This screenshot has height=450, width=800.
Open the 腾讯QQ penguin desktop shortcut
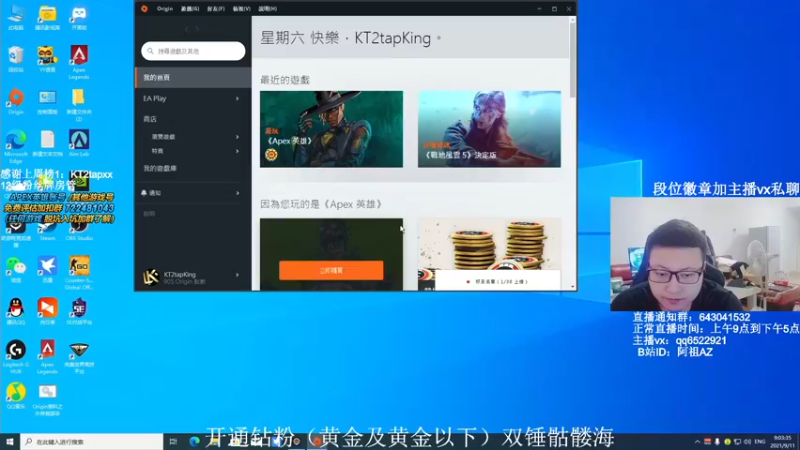tap(16, 312)
